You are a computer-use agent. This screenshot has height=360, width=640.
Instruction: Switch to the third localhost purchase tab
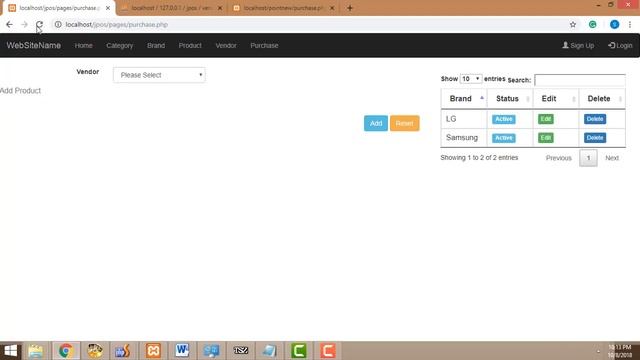284,8
